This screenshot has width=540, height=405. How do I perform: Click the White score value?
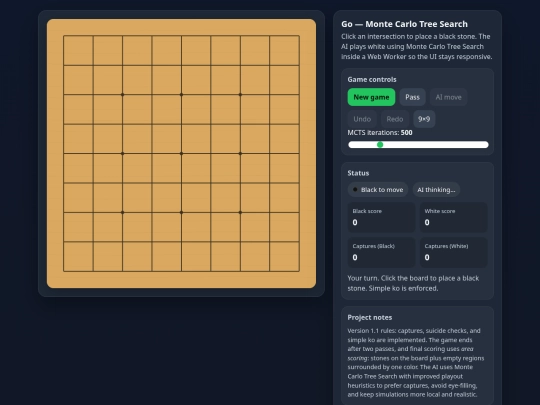click(427, 222)
